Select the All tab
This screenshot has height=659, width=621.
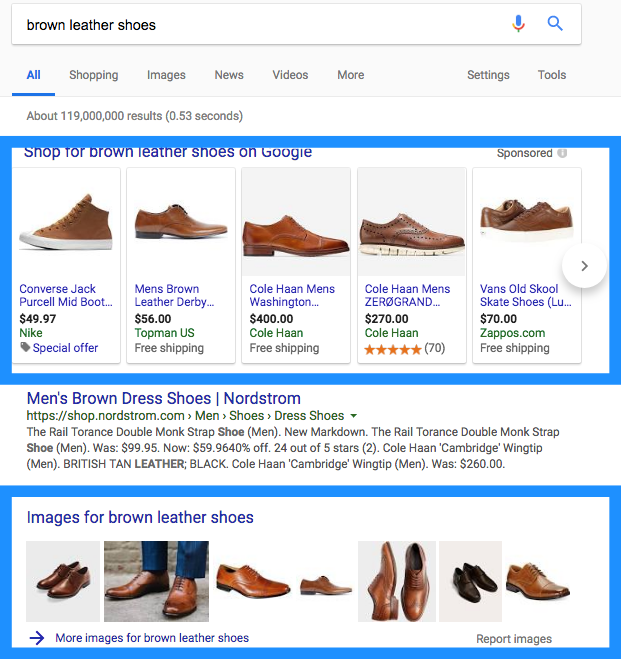tap(34, 75)
